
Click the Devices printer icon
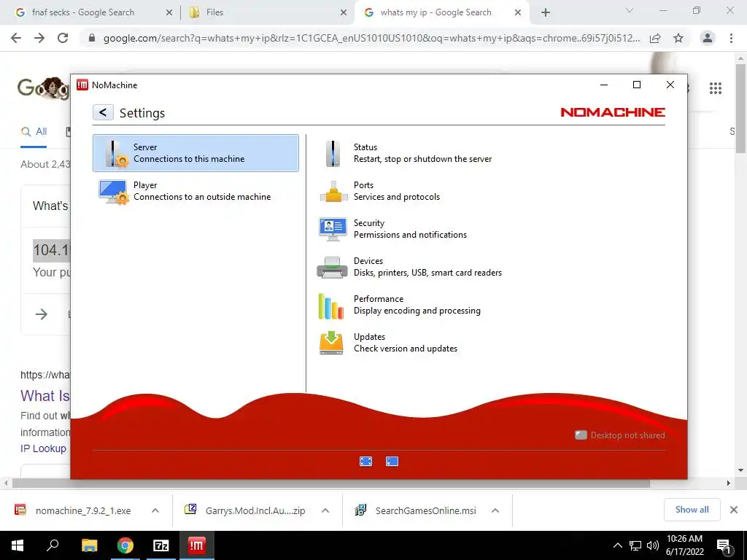tap(332, 267)
